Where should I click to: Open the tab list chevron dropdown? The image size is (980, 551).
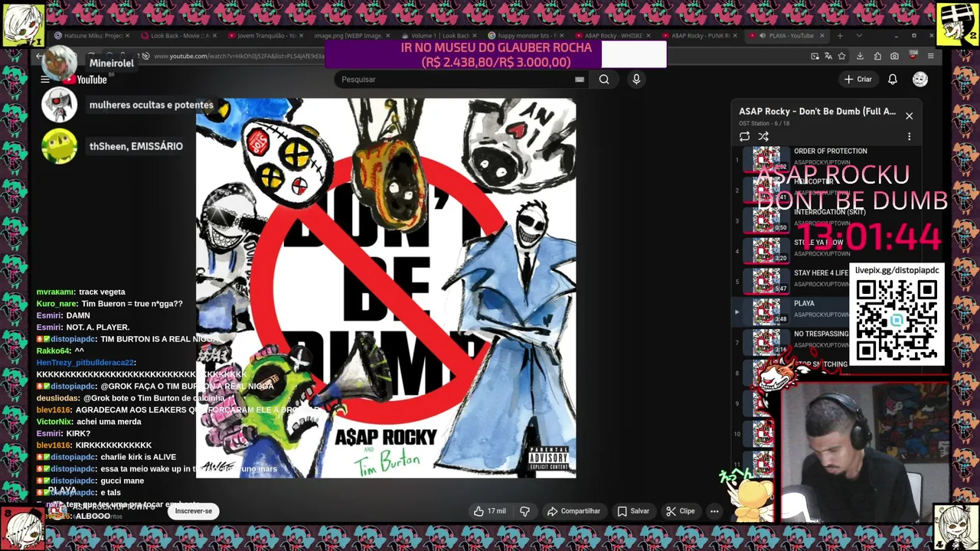tap(859, 35)
